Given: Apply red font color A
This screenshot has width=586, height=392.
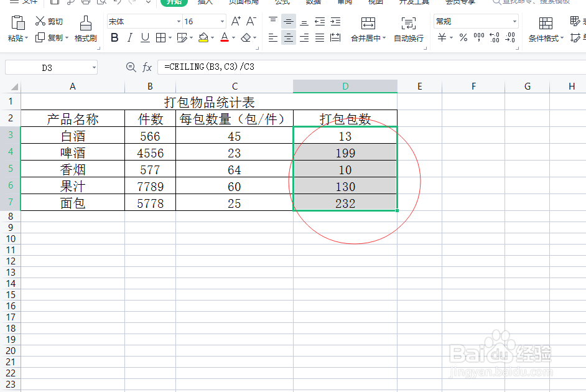Looking at the screenshot, I should pyautogui.click(x=224, y=38).
